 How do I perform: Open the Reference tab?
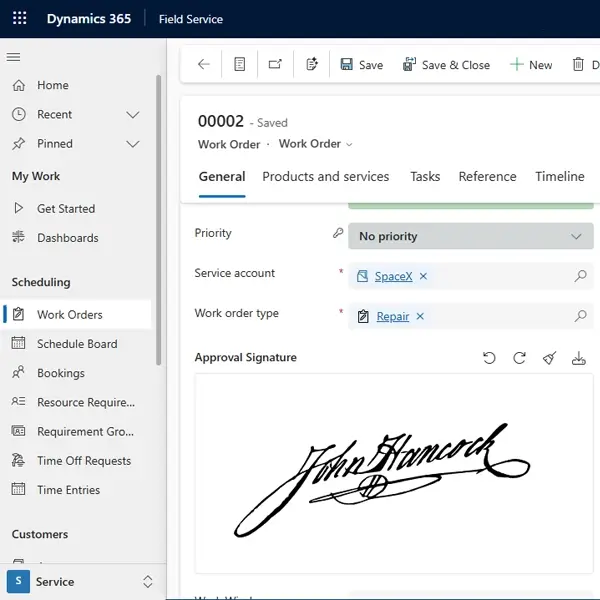click(x=488, y=176)
